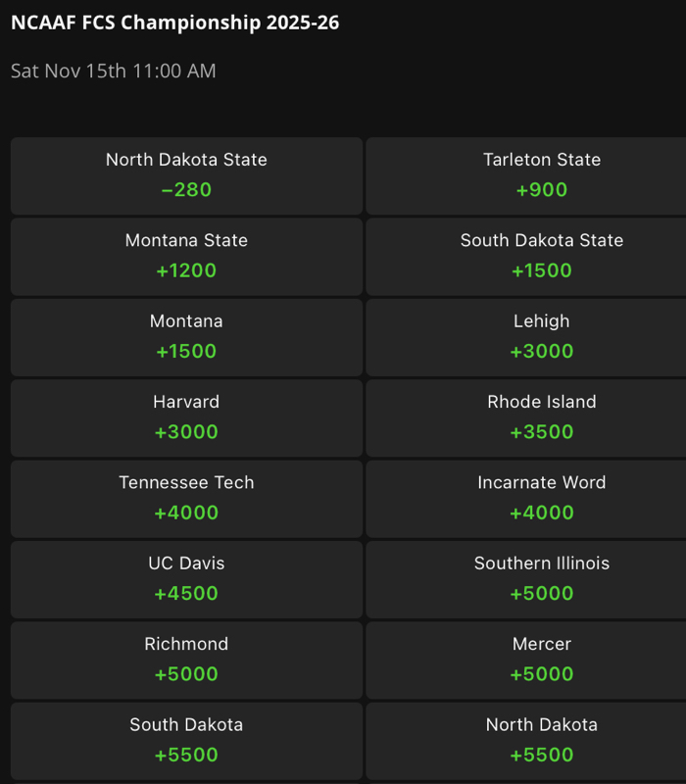Bet on Southern Illinois +5000
The image size is (686, 784).
[542, 579]
